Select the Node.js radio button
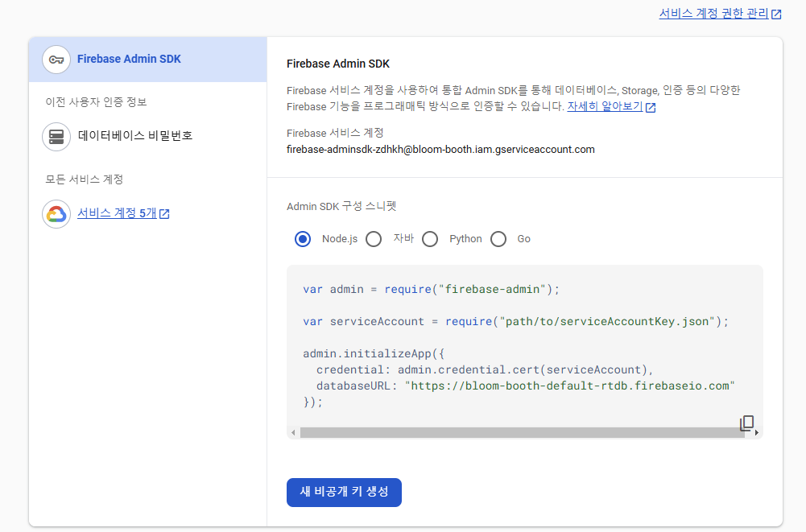The image size is (806, 532). [303, 239]
